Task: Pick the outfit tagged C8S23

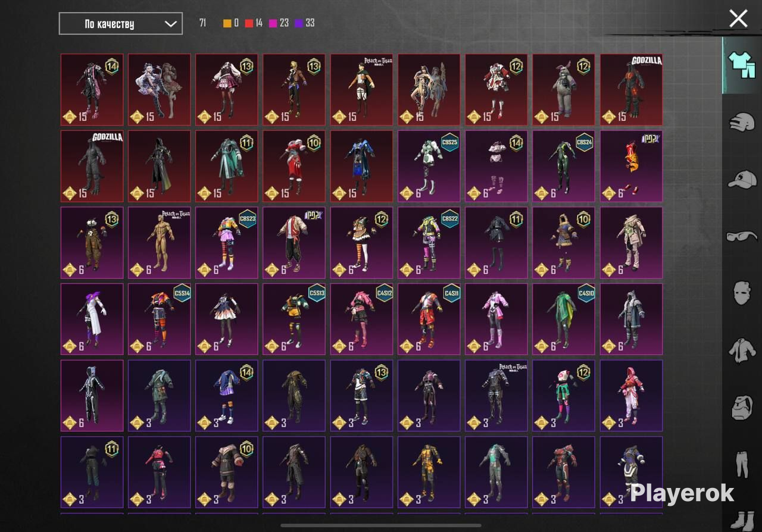Action: (227, 243)
